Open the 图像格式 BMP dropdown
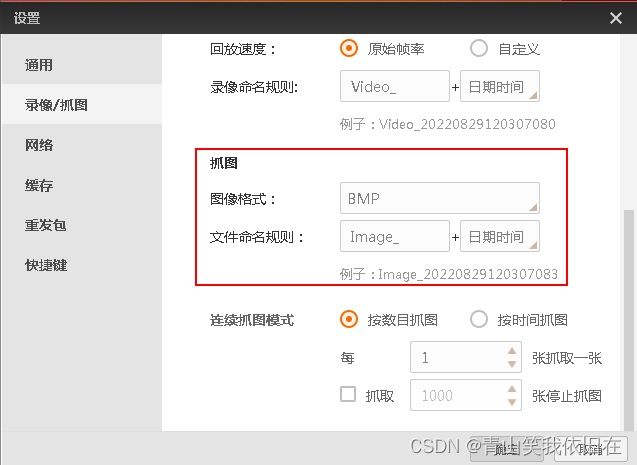This screenshot has width=637, height=465. tap(440, 198)
